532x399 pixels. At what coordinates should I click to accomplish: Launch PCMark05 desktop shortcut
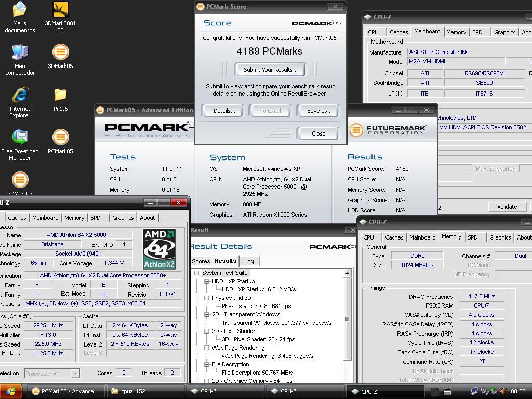coord(60,142)
